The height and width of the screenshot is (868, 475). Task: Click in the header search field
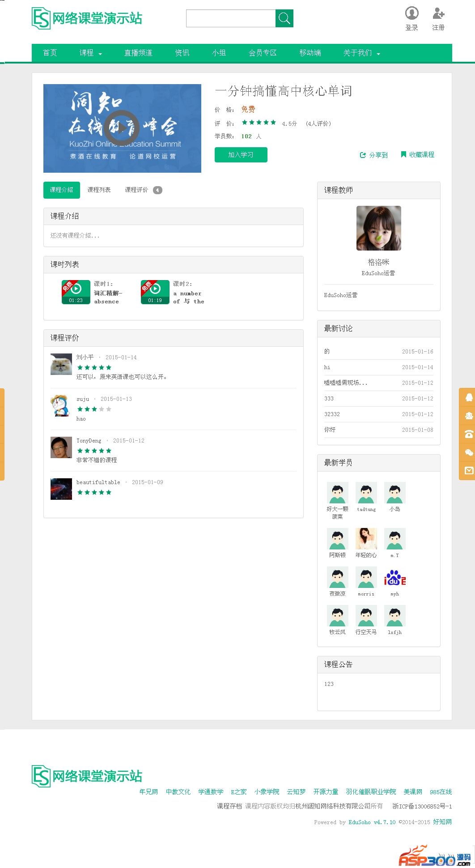(231, 18)
